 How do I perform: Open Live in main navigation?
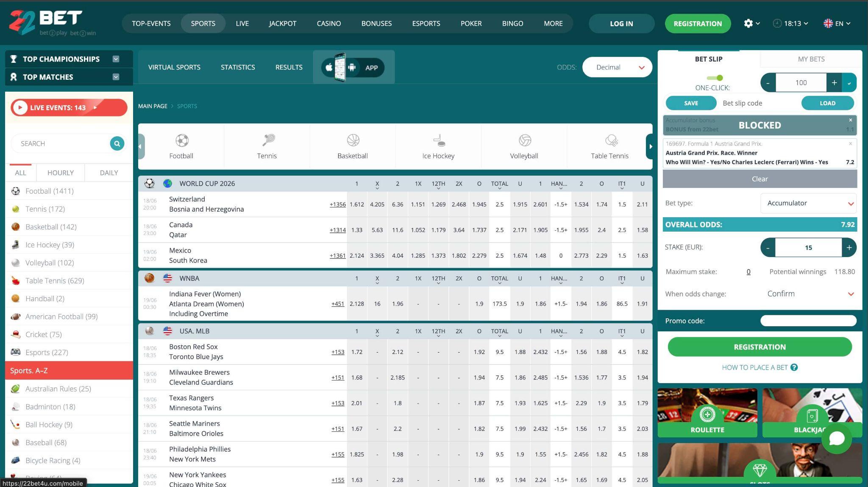click(242, 23)
